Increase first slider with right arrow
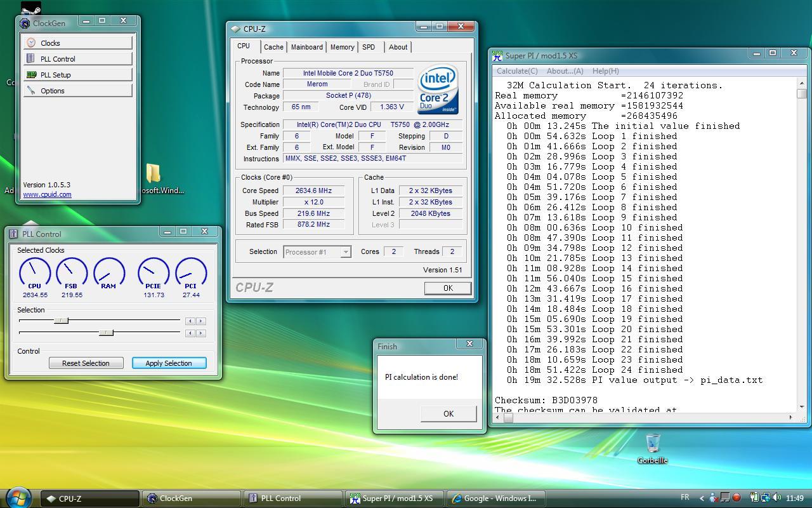 click(x=200, y=321)
